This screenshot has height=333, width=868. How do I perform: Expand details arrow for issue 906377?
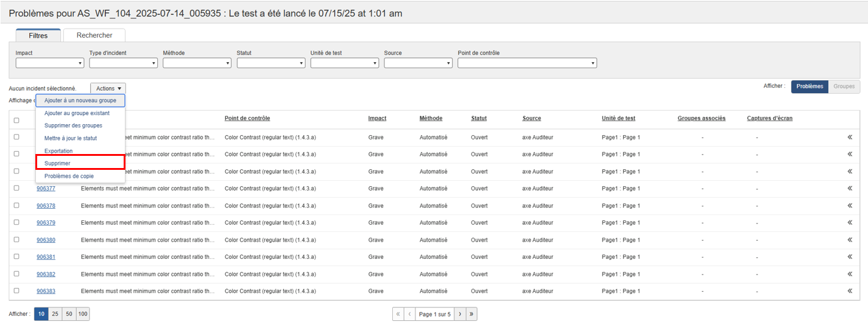pos(849,189)
